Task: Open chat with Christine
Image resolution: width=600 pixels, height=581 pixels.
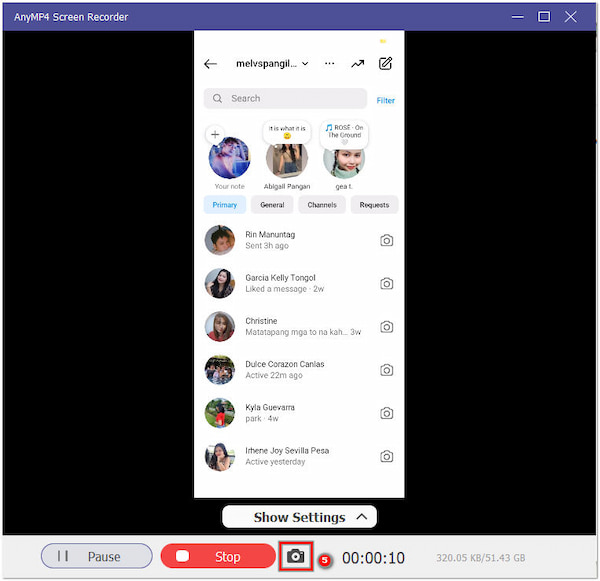Action: click(x=299, y=326)
